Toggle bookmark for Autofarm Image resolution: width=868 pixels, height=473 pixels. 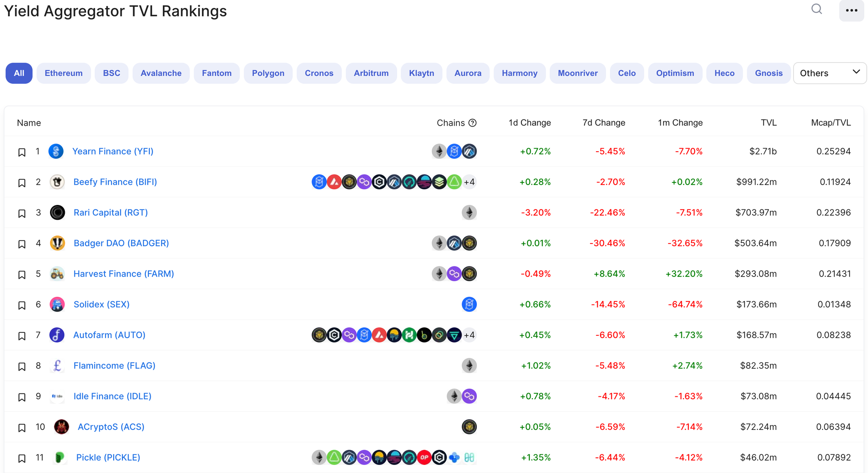pyautogui.click(x=22, y=336)
